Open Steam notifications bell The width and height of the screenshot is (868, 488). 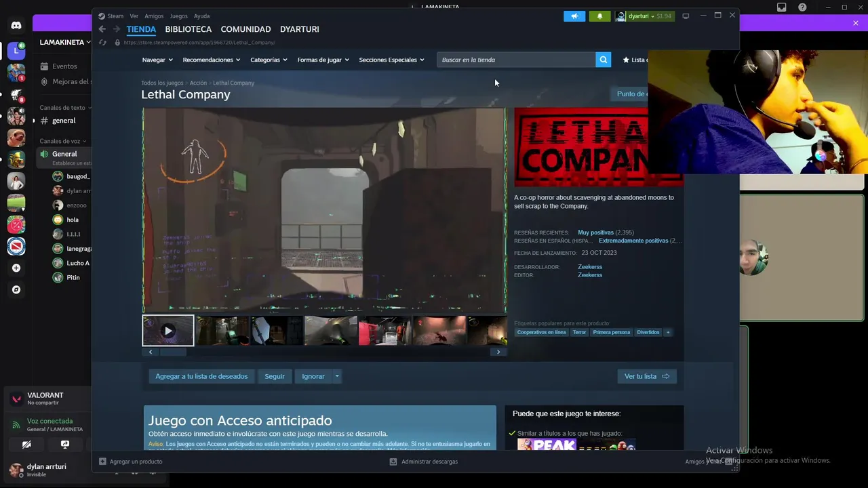point(599,16)
